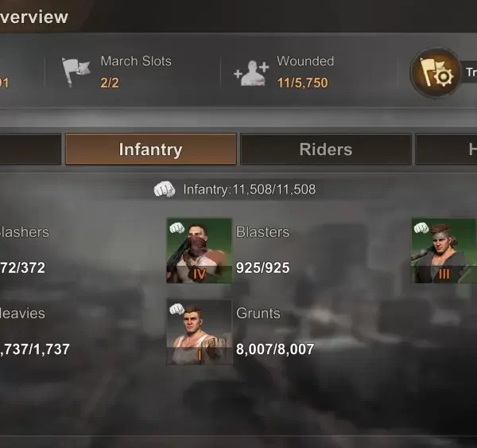The image size is (477, 448).
Task: Open the partially visible tab after Riders
Action: pyautogui.click(x=446, y=150)
